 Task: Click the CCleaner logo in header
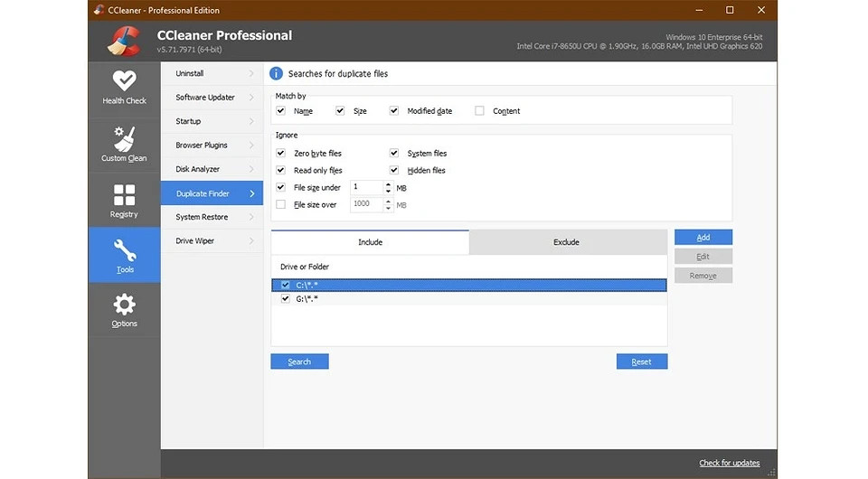tap(123, 41)
